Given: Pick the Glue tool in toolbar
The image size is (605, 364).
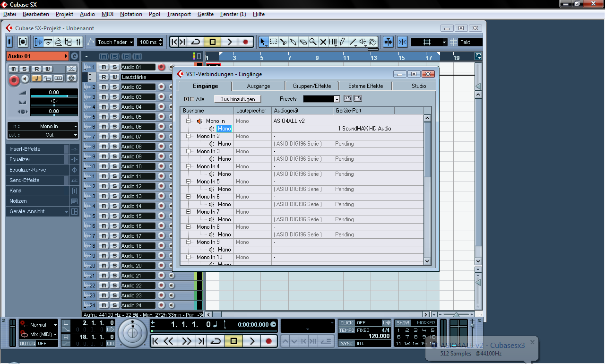Looking at the screenshot, I should click(294, 42).
